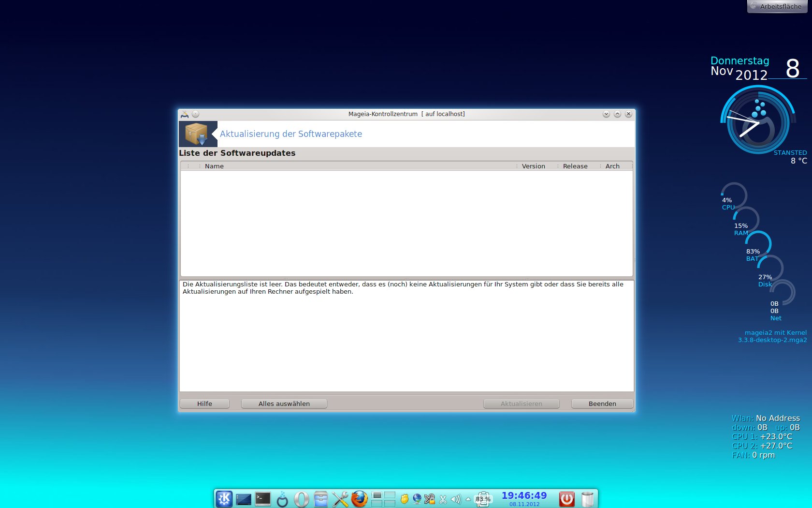Open the speaker volume control in the tray
812x508 pixels.
tap(456, 499)
